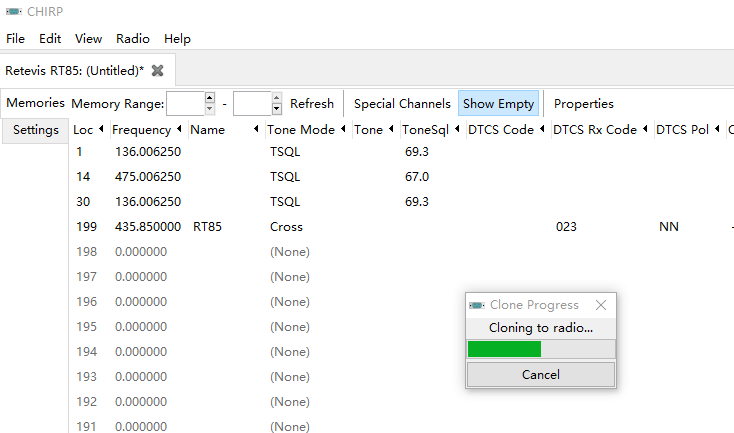The height and width of the screenshot is (433, 734).
Task: Click the Refresh button
Action: 312,103
